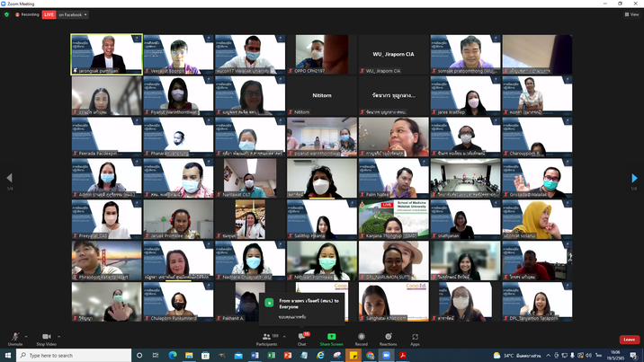Go to previous gallery page arrow

click(9, 178)
